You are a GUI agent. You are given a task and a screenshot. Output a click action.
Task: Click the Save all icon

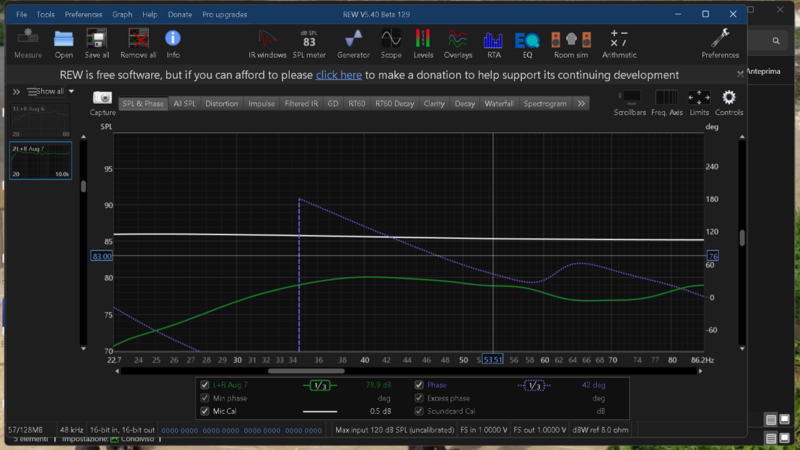coord(96,43)
